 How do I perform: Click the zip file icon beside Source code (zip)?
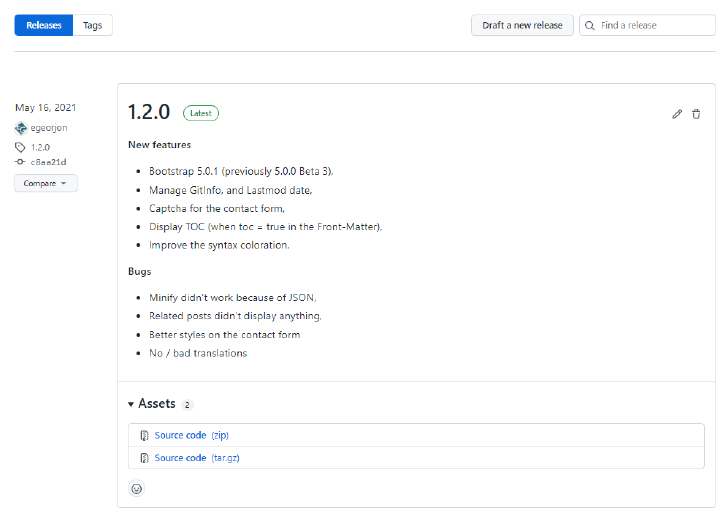[x=144, y=435]
